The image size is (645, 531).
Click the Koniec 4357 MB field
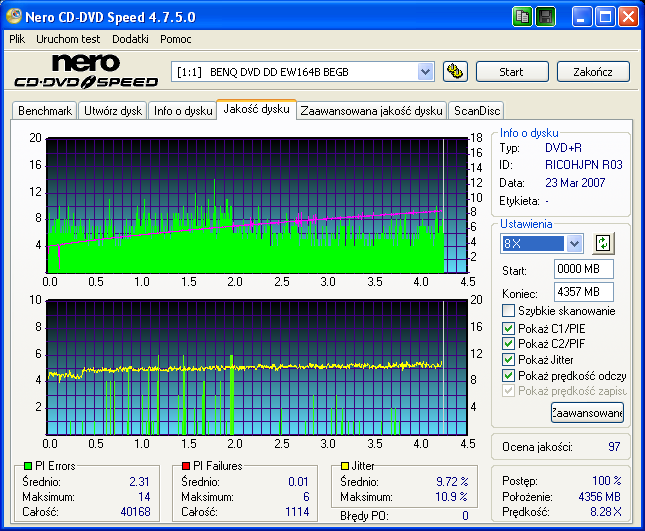click(x=583, y=292)
